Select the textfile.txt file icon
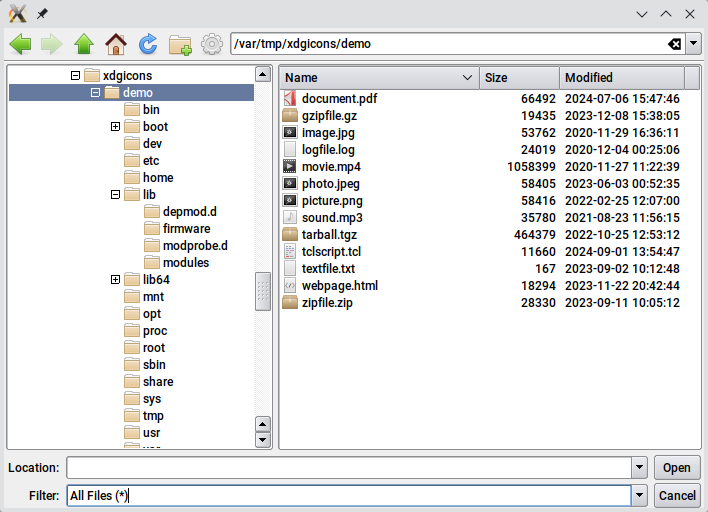708x512 pixels. click(x=290, y=269)
